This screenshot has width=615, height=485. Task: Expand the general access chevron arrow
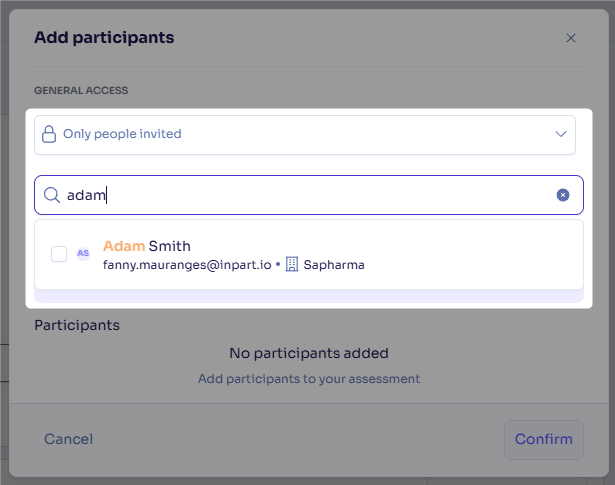pos(561,134)
